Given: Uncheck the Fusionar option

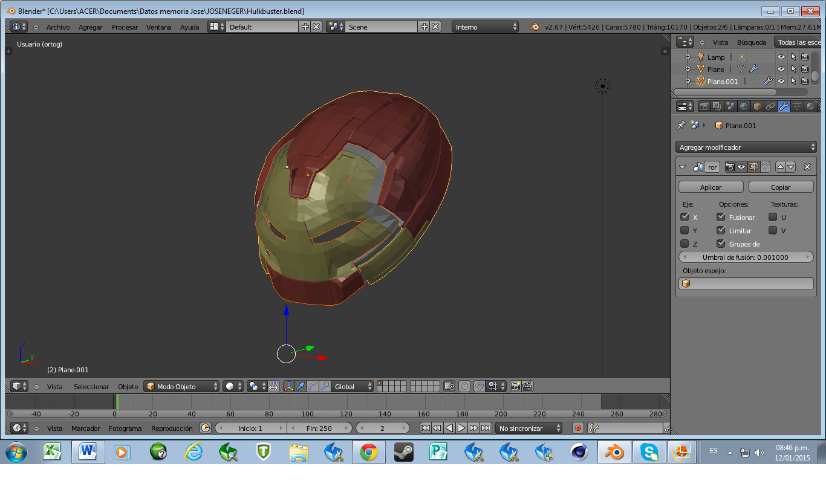Looking at the screenshot, I should coord(721,217).
